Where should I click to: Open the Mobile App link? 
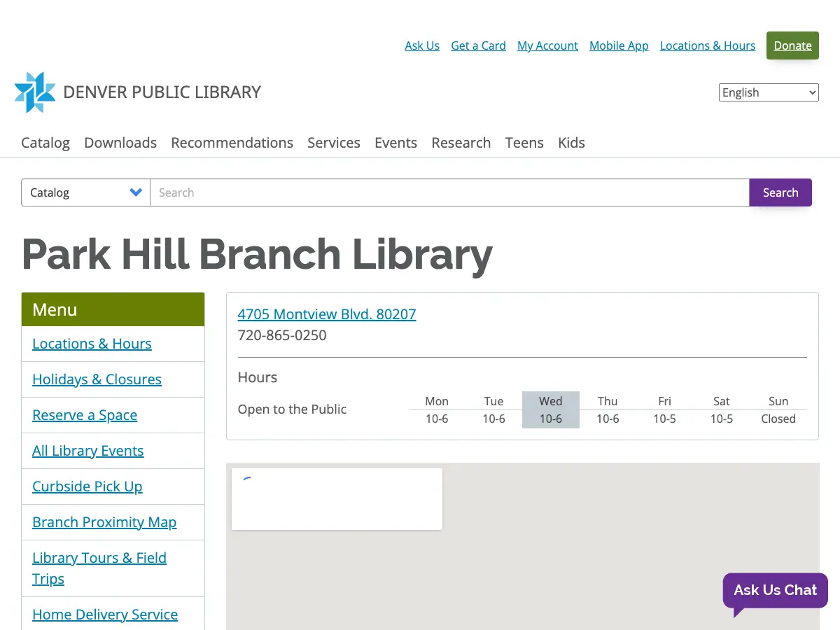click(619, 45)
